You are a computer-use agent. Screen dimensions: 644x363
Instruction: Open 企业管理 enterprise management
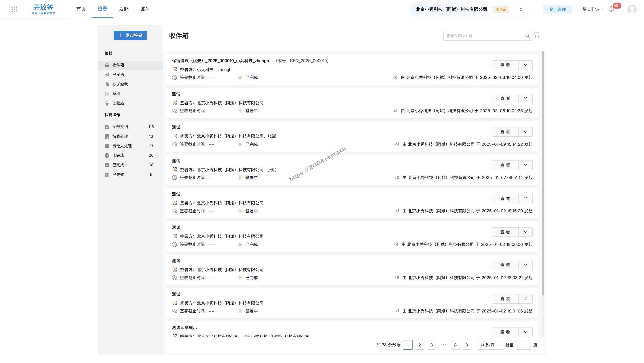(x=557, y=9)
